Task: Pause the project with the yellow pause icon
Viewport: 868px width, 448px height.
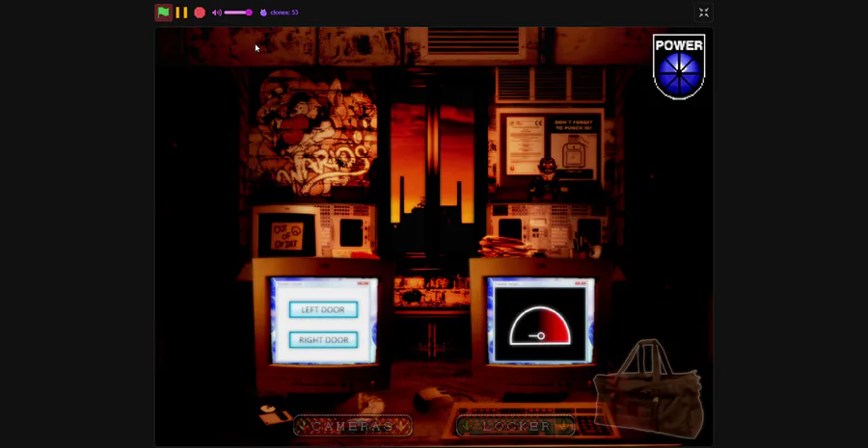Action: click(181, 13)
